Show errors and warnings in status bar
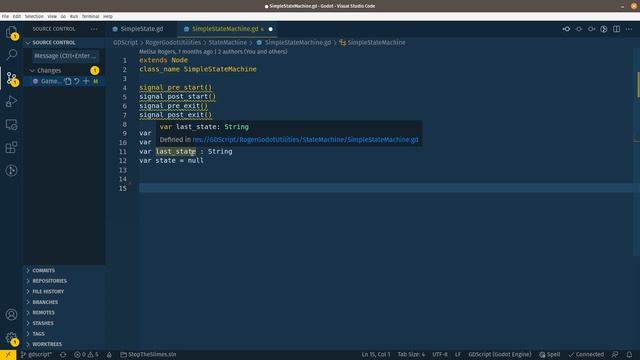Viewport: 640px width, 360px height. click(86, 355)
